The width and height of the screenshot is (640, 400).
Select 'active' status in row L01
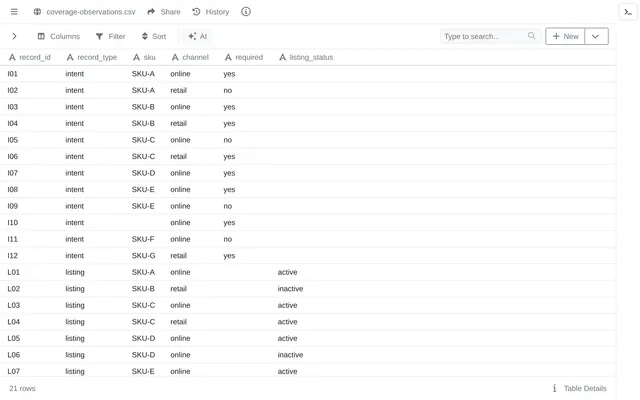pyautogui.click(x=287, y=272)
